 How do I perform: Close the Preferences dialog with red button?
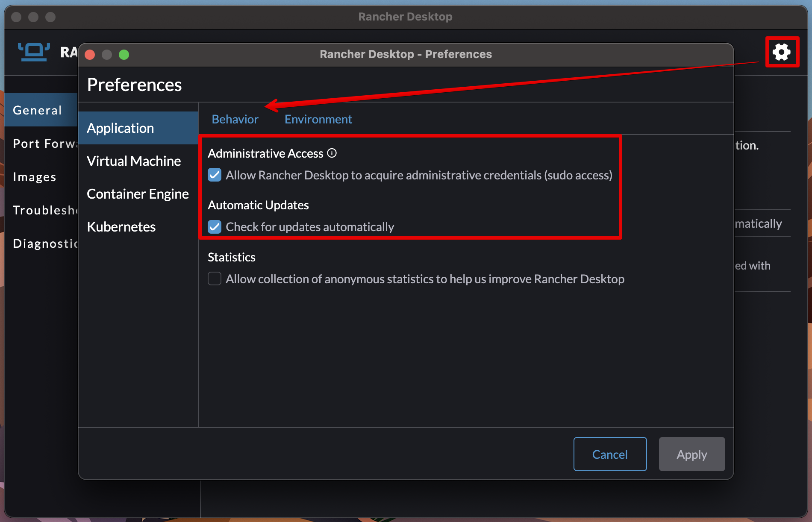point(90,55)
